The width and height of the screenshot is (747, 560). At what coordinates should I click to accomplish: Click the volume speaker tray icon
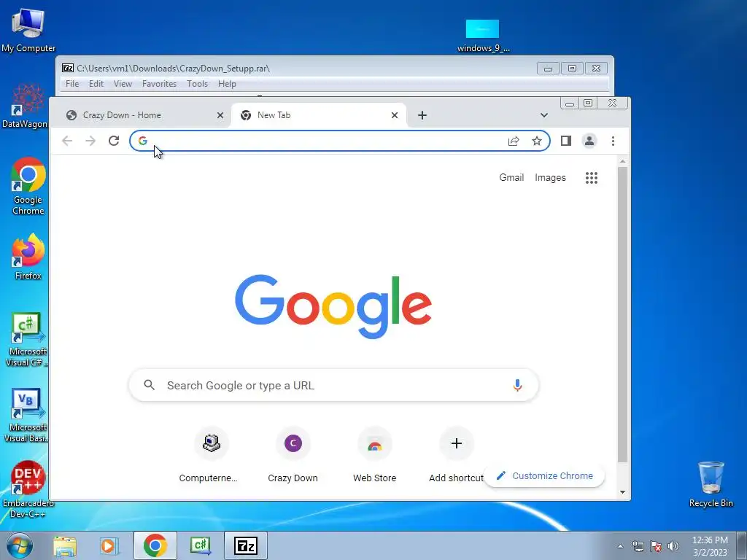[x=673, y=546]
